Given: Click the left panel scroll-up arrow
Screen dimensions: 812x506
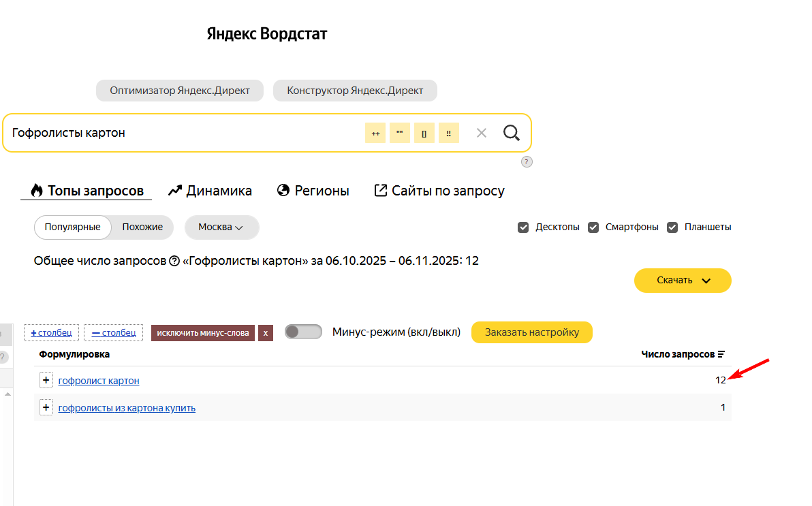Looking at the screenshot, I should (x=7, y=394).
